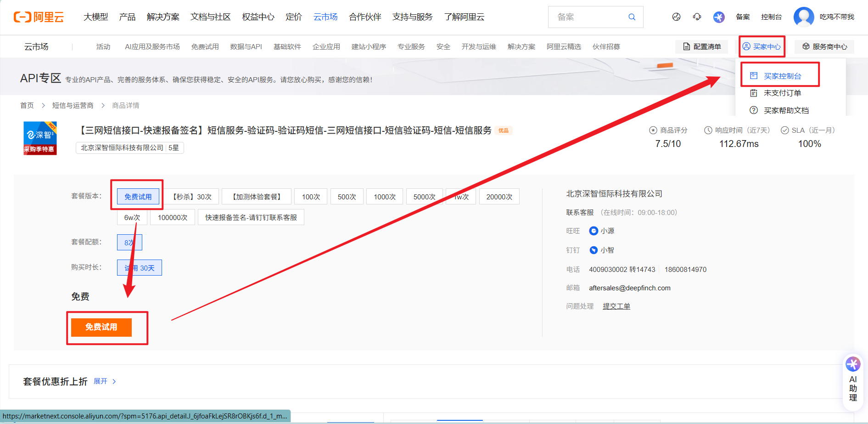Expand 套餐优惠折上折 with 展开

105,381
